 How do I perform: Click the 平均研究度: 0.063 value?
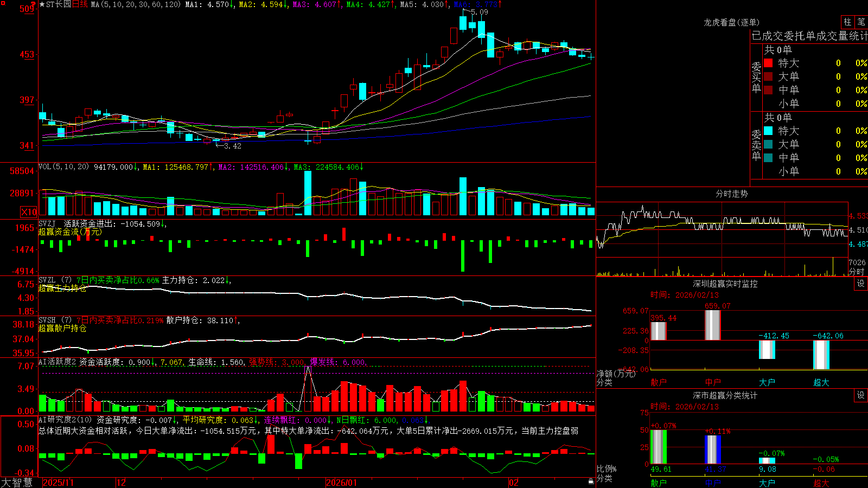[220, 420]
